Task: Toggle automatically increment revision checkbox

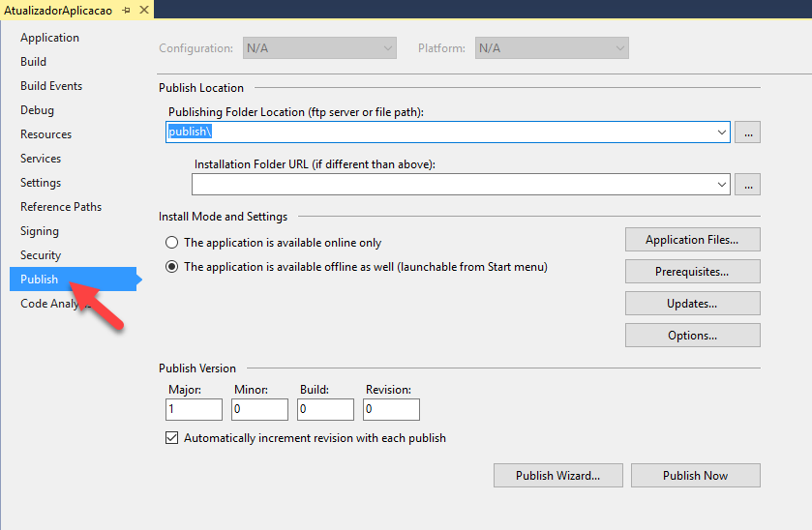Action: pos(172,438)
